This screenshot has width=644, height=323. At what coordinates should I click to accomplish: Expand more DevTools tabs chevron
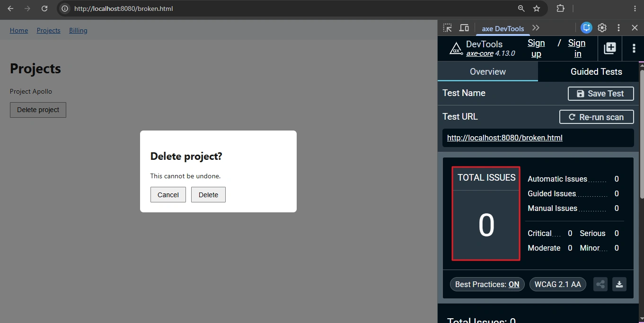pos(536,28)
